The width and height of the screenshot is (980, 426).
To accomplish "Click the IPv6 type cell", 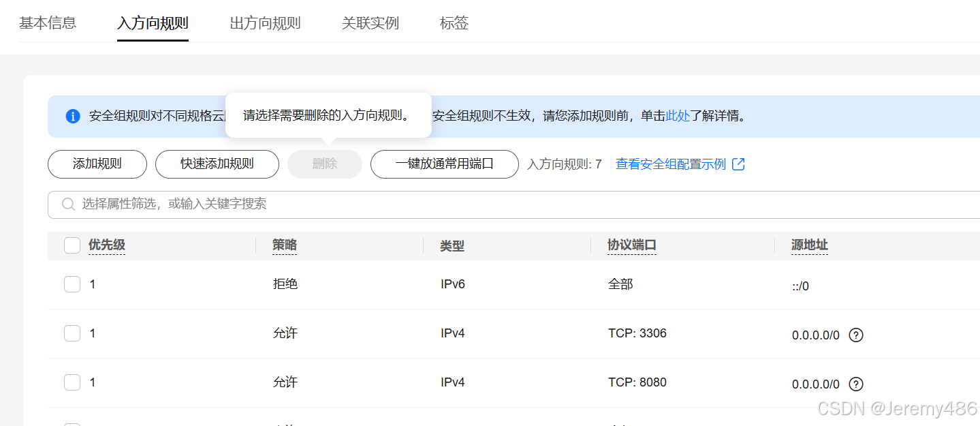I will click(x=453, y=284).
